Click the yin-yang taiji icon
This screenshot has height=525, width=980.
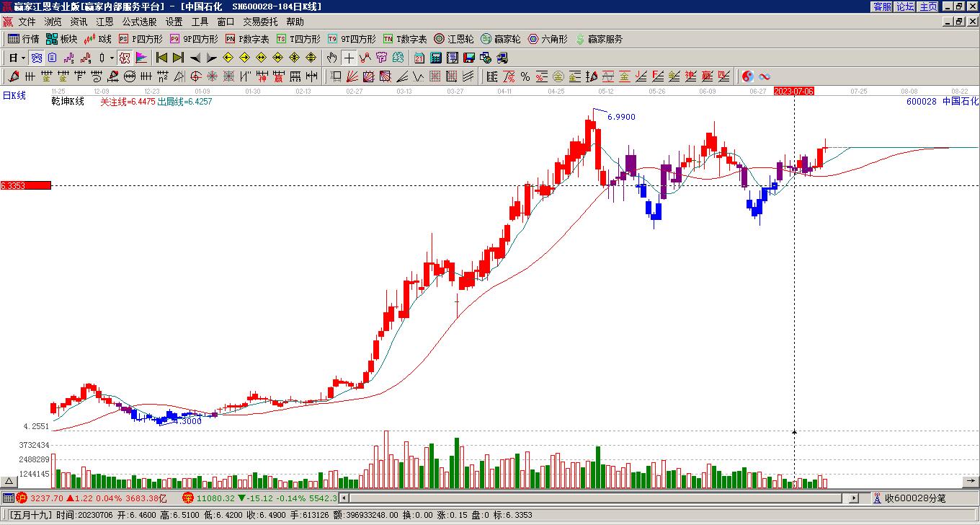pyautogui.click(x=748, y=76)
